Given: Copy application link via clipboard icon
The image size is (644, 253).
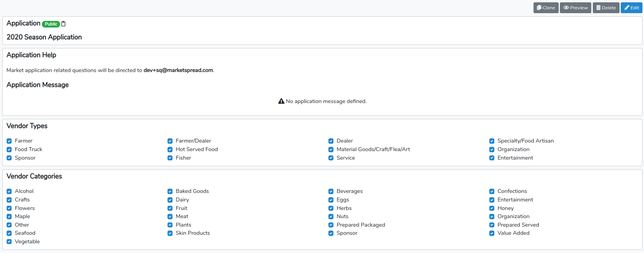Looking at the screenshot, I should [64, 24].
